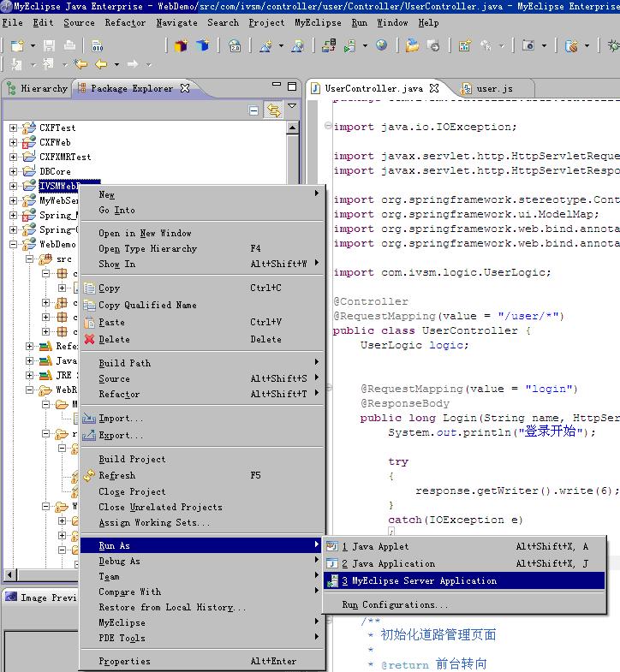Open the File menu
The image size is (620, 672).
13,23
